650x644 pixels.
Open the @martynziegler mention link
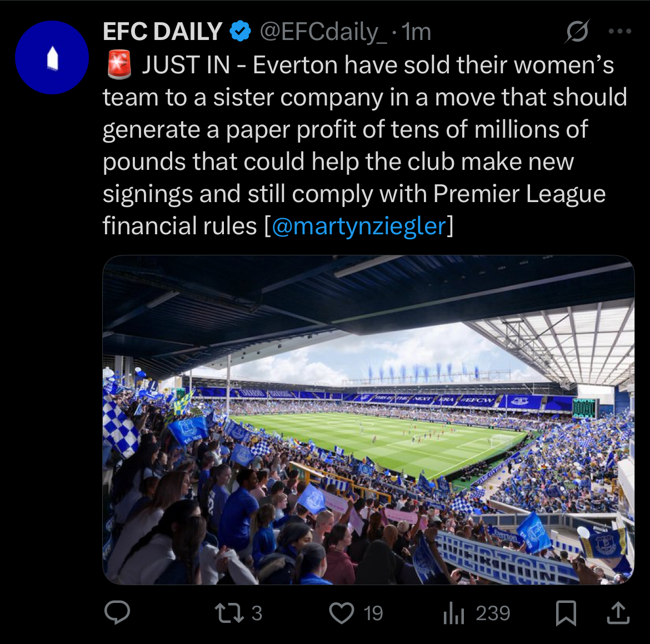[x=359, y=226]
